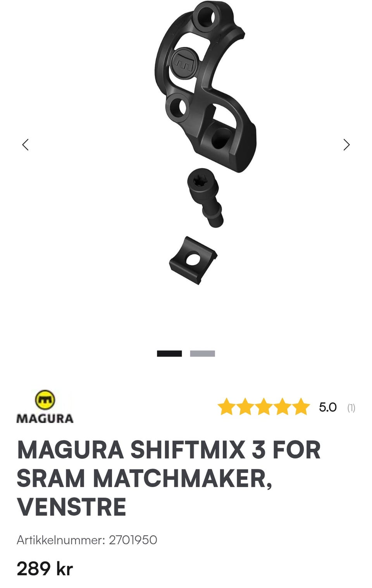
Task: Click the MAGURA wordmark under the logo
Action: 45,419
